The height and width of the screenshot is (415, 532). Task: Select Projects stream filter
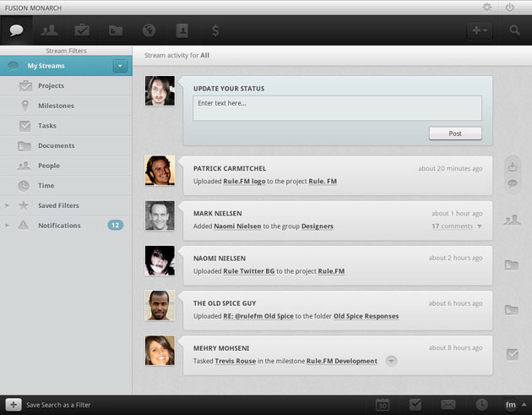(x=66, y=86)
